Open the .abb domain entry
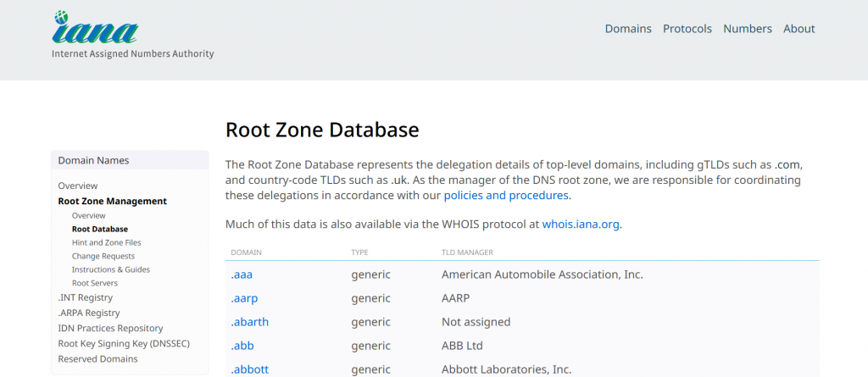The width and height of the screenshot is (868, 377). click(x=242, y=346)
